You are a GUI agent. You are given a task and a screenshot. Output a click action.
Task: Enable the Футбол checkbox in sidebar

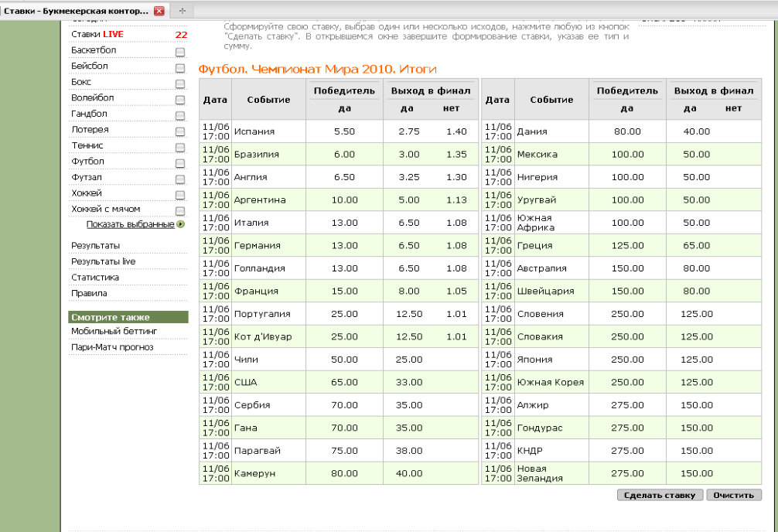pos(180,163)
